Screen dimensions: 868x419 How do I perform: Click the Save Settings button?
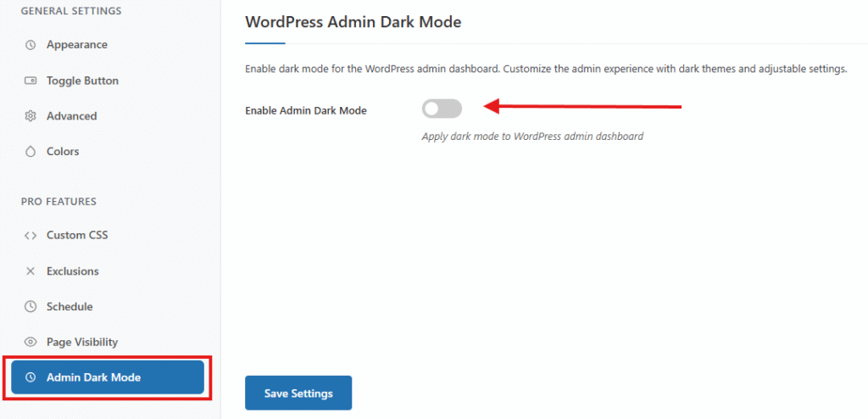[x=298, y=394]
